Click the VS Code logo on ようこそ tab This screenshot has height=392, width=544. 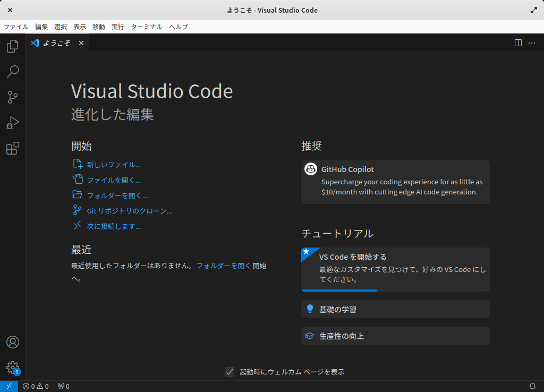35,42
